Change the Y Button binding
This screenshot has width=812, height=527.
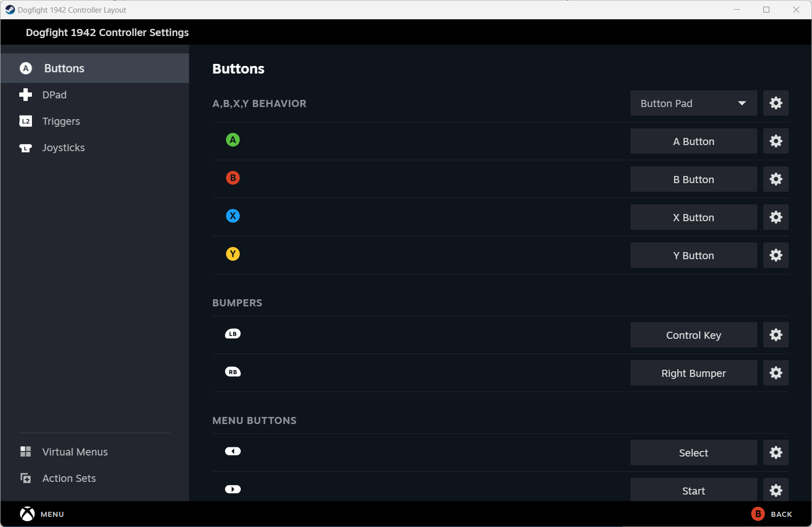click(693, 255)
